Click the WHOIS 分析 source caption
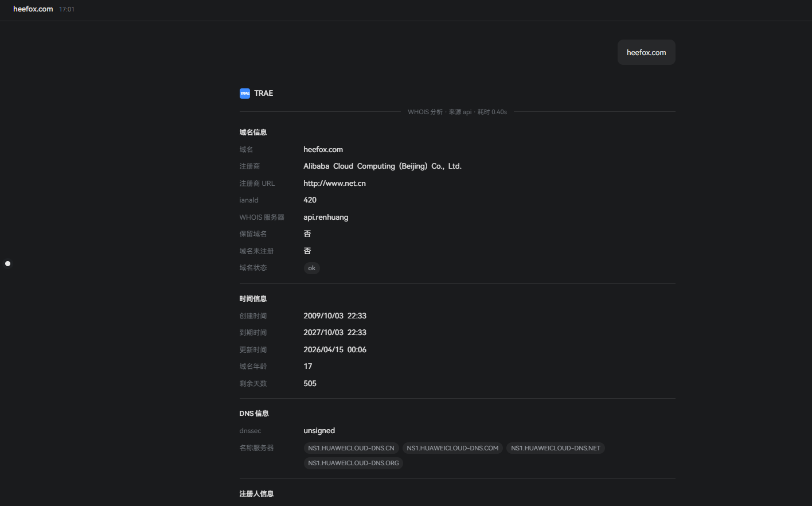The width and height of the screenshot is (812, 506). 457,112
